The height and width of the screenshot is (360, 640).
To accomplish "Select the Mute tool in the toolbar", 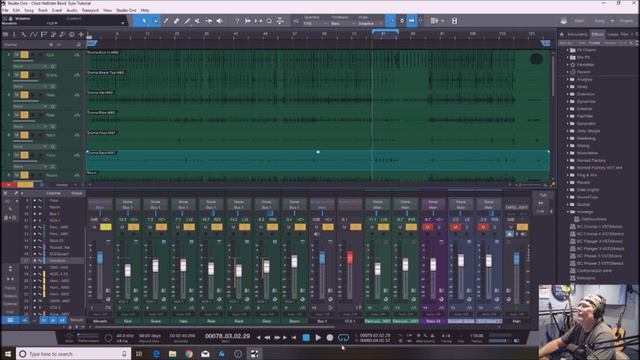I will (x=198, y=20).
